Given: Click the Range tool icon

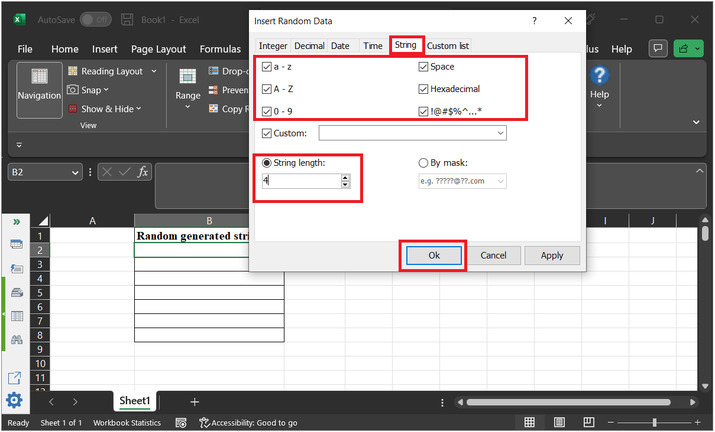Looking at the screenshot, I should pos(187,76).
